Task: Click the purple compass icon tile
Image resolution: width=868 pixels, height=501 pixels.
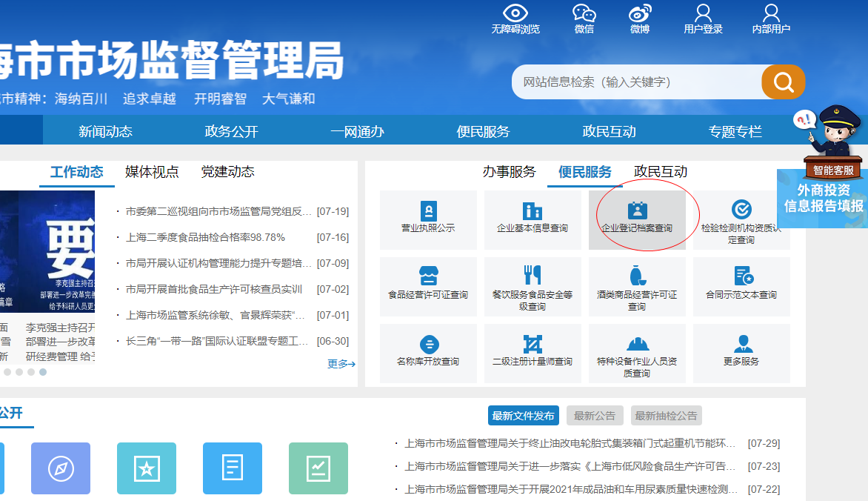Action: (x=60, y=468)
